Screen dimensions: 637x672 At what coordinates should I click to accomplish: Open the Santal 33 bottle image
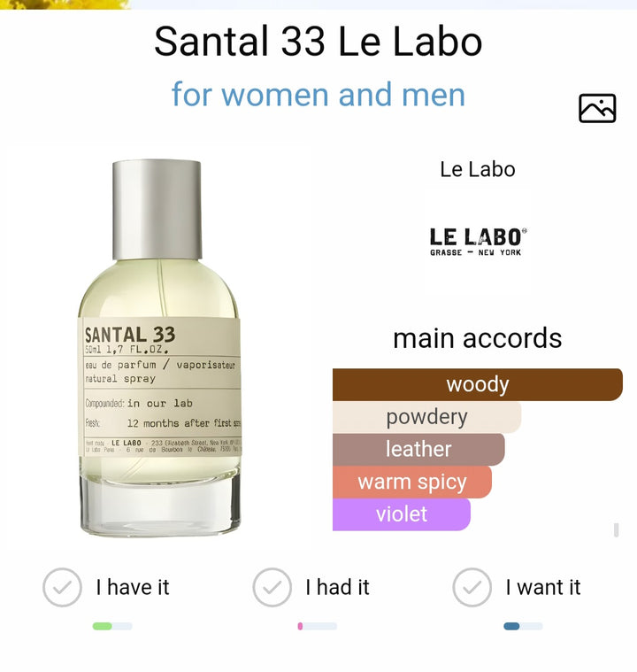(x=159, y=348)
